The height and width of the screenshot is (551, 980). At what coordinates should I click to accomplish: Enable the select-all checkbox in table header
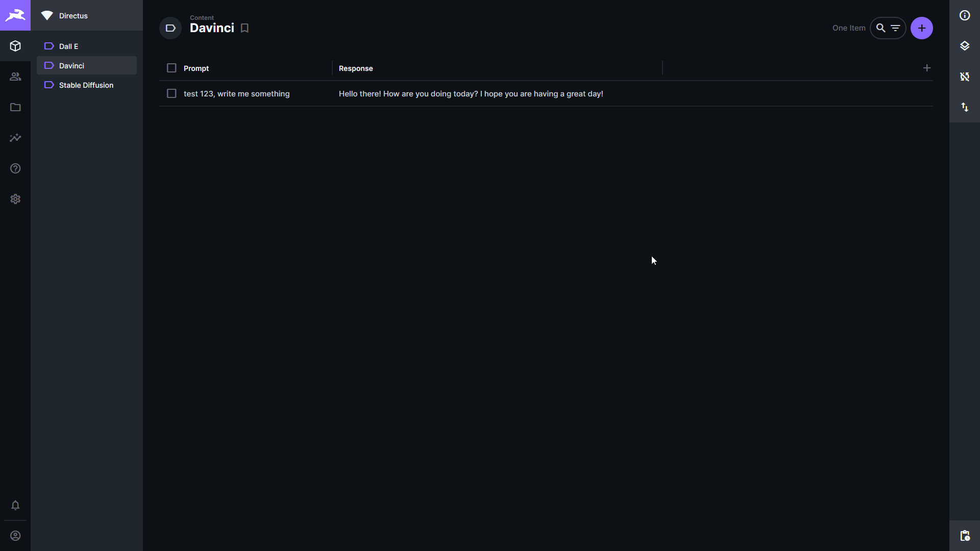(x=171, y=68)
